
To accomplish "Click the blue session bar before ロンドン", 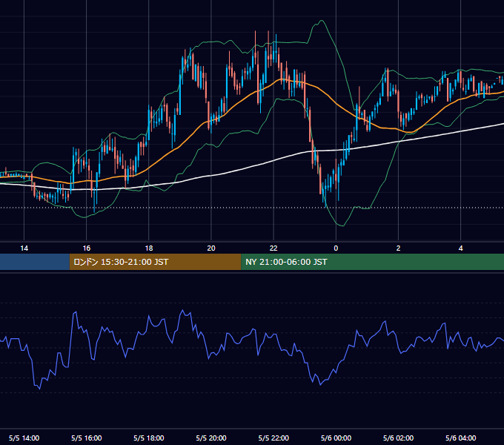I will click(35, 262).
